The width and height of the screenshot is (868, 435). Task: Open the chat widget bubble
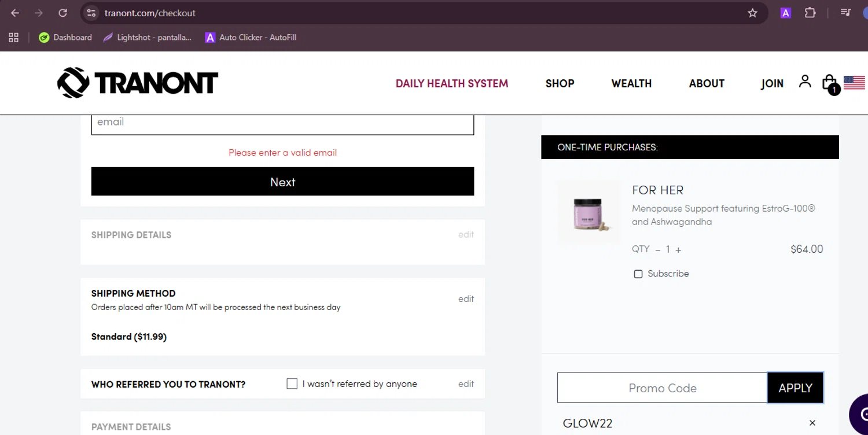tap(860, 414)
